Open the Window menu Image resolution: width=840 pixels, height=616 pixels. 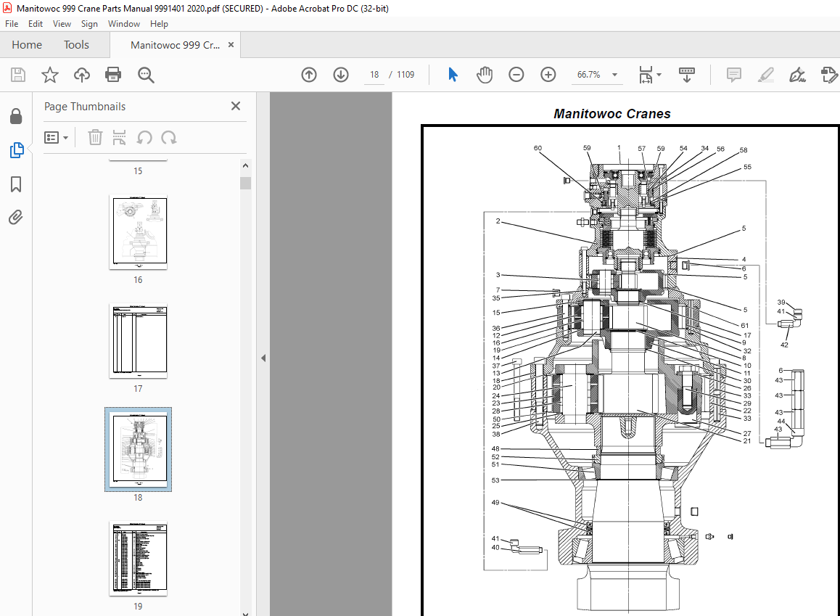point(124,23)
